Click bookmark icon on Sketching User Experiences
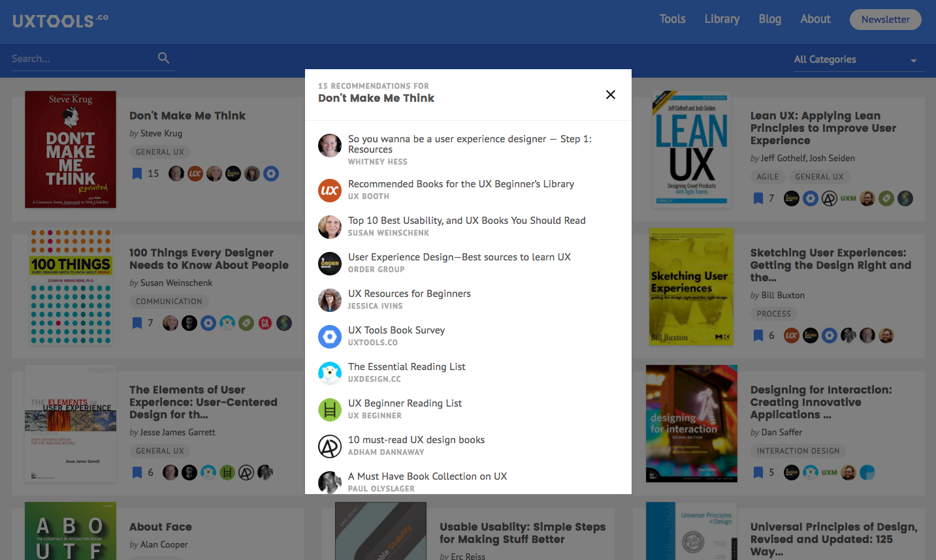The height and width of the screenshot is (560, 936). pyautogui.click(x=758, y=335)
